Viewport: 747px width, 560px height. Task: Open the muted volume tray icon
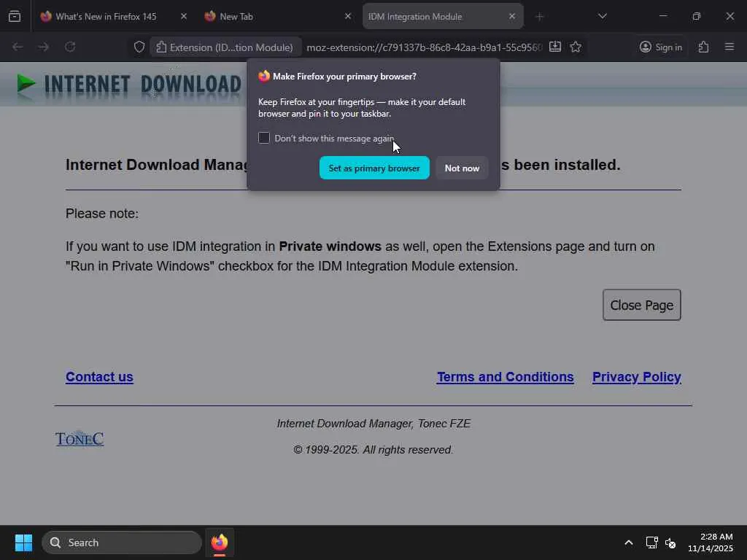pyautogui.click(x=670, y=542)
